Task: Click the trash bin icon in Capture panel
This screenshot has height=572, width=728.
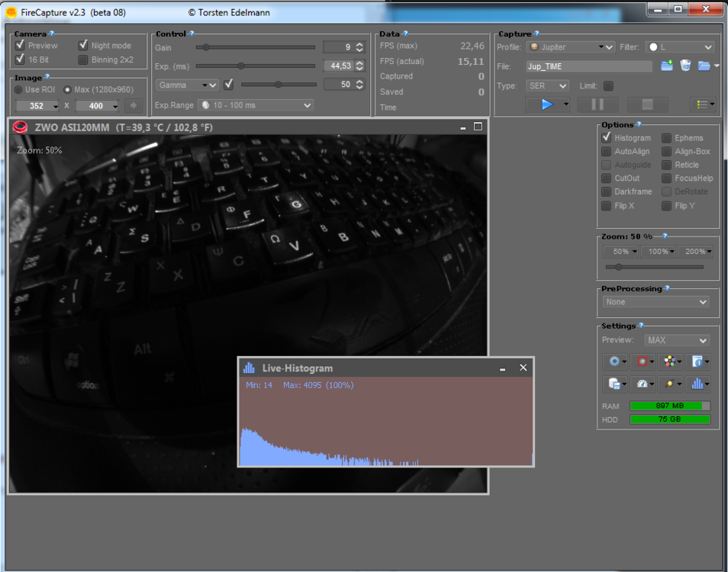Action: 686,66
